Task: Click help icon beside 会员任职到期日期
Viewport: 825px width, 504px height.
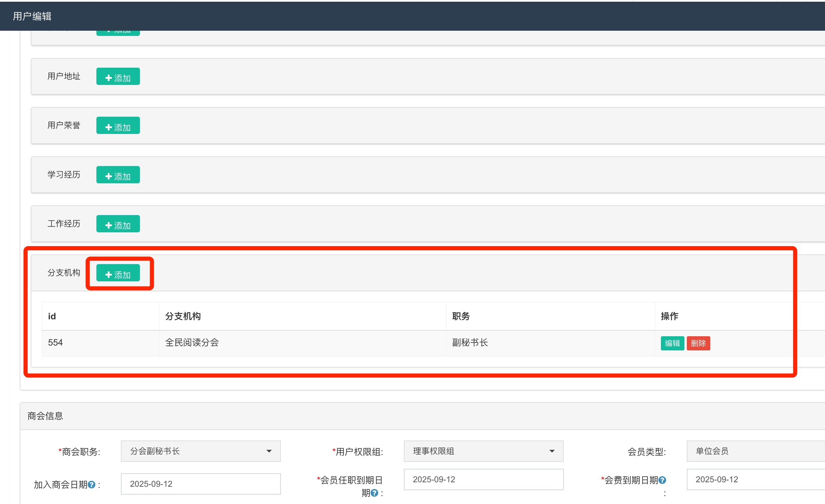Action: click(x=374, y=493)
